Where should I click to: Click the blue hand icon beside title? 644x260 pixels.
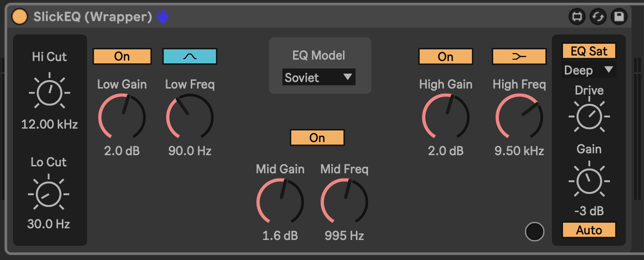pyautogui.click(x=162, y=17)
